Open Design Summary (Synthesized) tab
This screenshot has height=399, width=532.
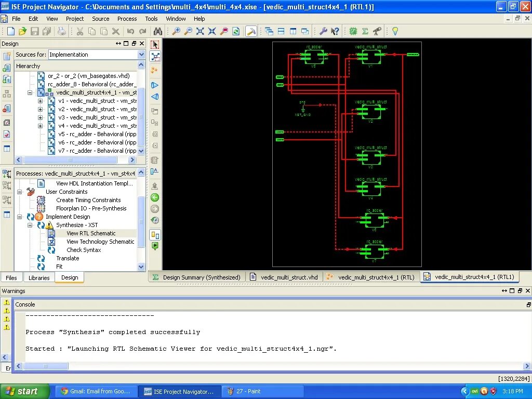point(197,277)
